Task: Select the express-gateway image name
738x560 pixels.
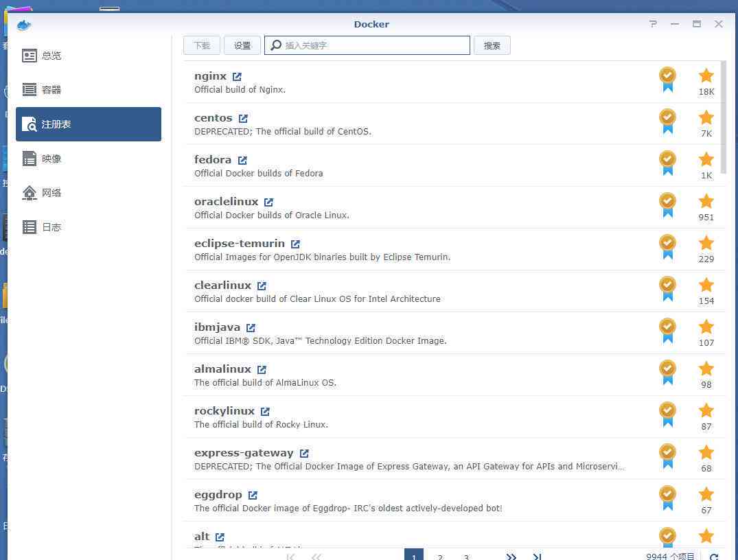Action: (244, 453)
